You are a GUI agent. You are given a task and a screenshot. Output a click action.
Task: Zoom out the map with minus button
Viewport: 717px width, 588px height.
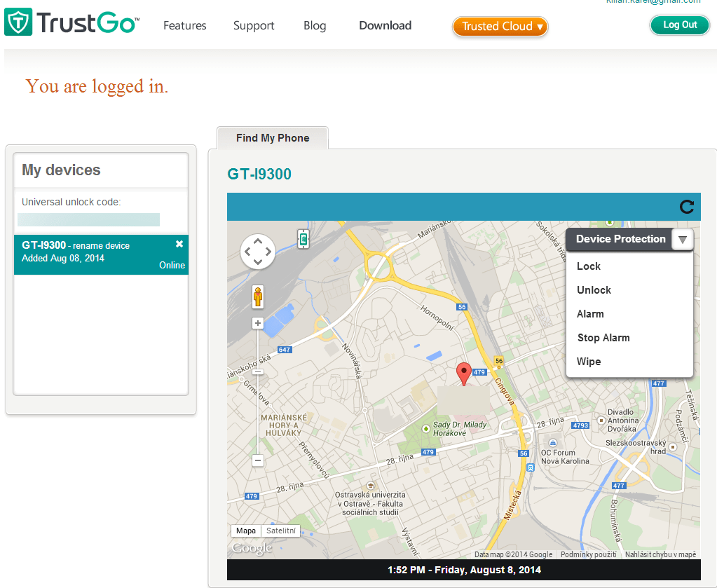[258, 460]
